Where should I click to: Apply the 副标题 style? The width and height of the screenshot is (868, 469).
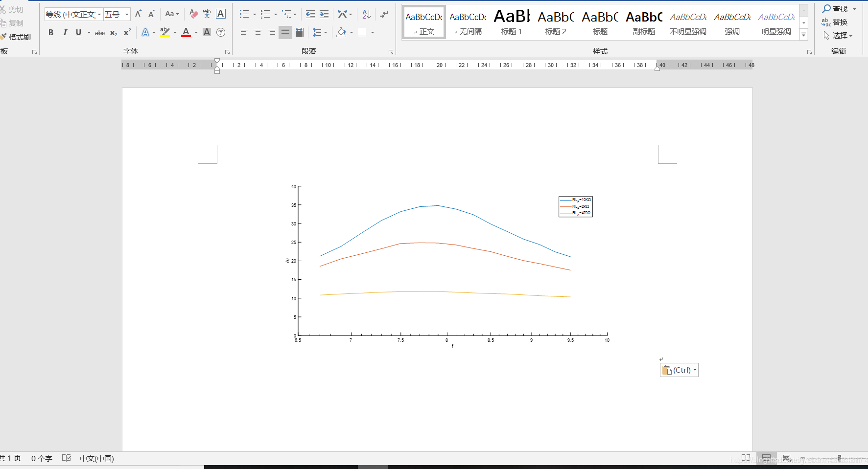pyautogui.click(x=644, y=22)
